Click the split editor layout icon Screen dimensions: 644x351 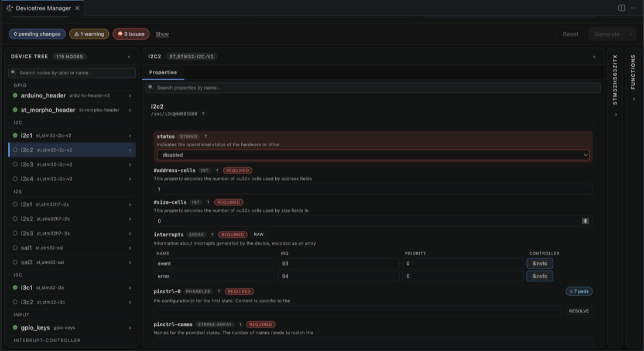point(621,8)
